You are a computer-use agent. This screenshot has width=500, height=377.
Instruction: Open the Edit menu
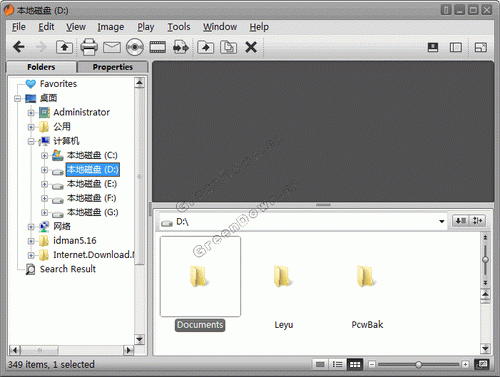46,27
